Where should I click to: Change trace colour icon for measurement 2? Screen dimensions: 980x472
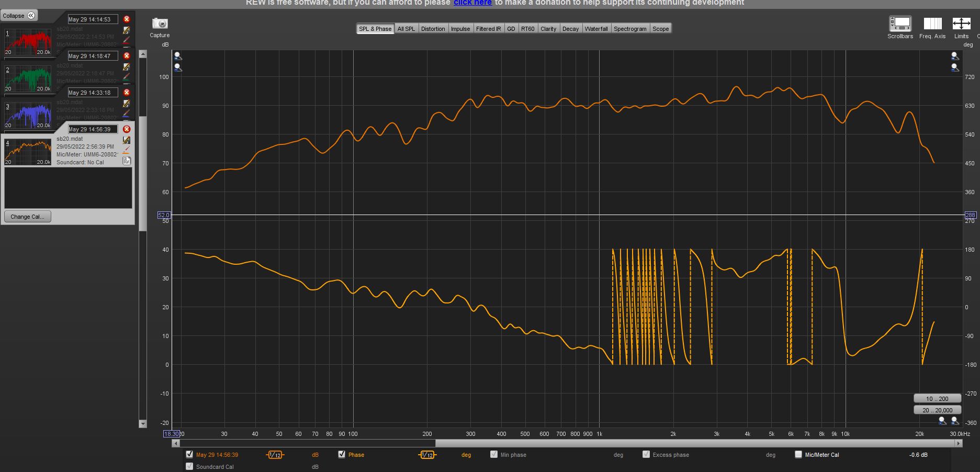tap(126, 77)
